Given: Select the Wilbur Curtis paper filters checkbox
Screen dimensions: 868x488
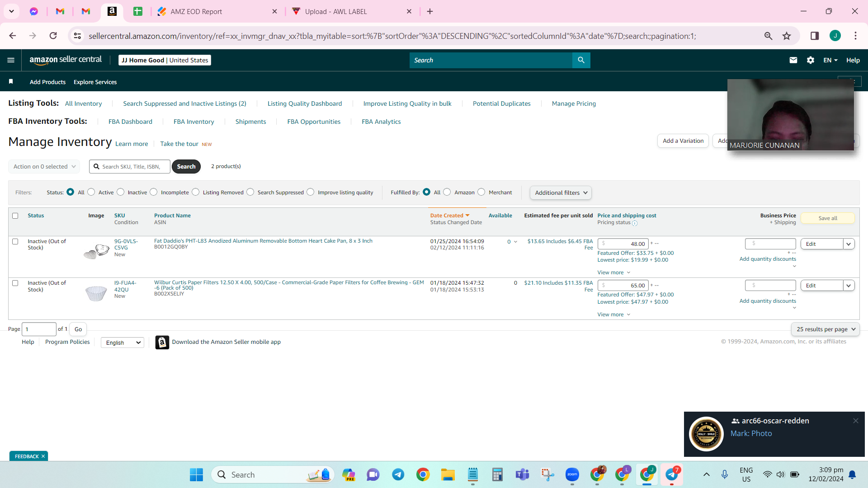Looking at the screenshot, I should 15,283.
